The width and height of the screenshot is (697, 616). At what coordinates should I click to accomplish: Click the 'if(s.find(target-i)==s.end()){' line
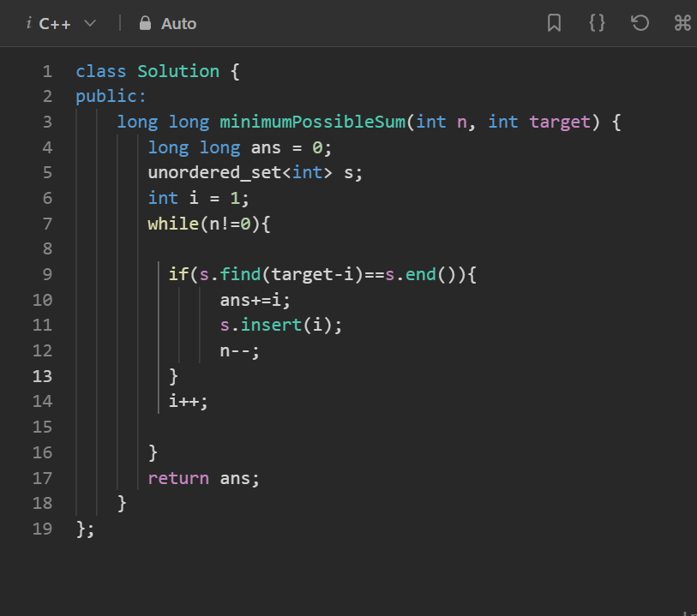point(322,274)
